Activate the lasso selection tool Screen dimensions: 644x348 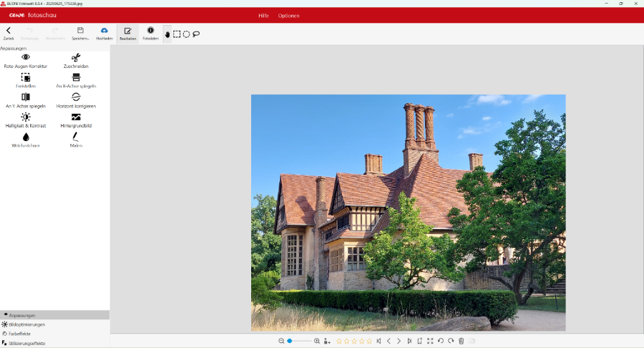tap(196, 34)
